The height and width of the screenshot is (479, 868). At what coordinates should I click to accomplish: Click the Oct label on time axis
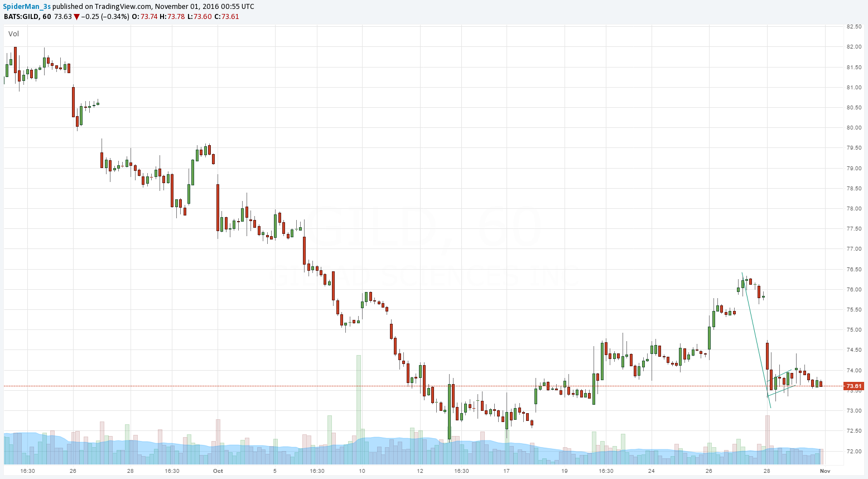[218, 471]
